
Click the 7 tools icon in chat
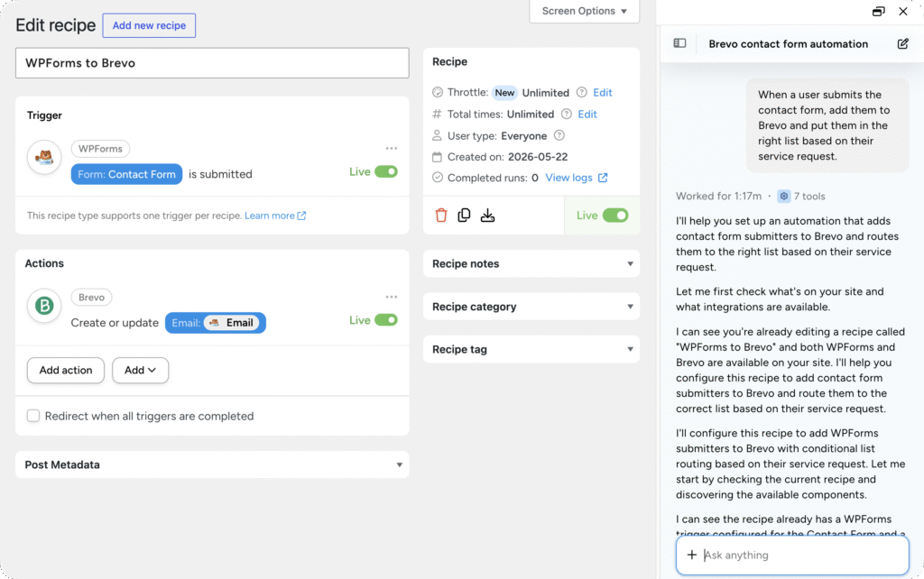click(784, 196)
